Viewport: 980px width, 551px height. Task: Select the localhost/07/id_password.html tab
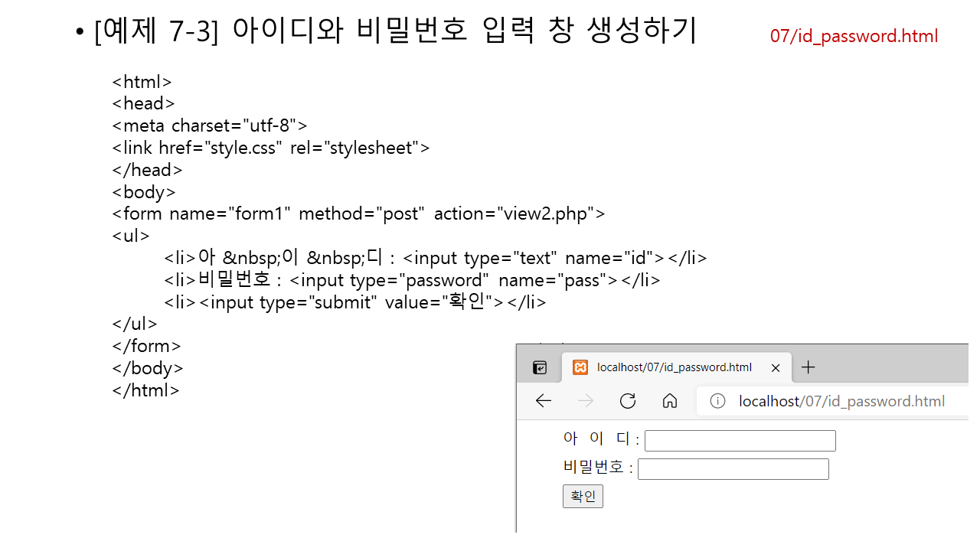point(674,367)
